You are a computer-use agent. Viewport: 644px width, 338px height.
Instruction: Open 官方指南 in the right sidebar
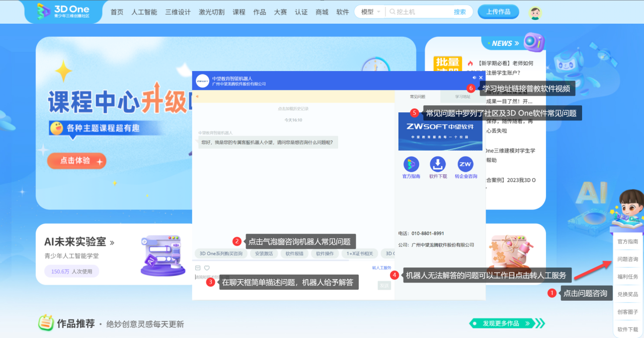[628, 242]
